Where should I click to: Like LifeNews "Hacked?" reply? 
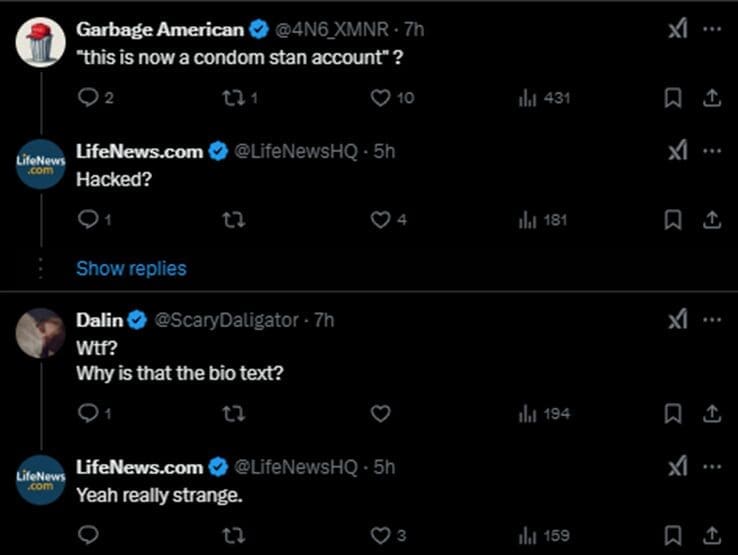point(380,220)
